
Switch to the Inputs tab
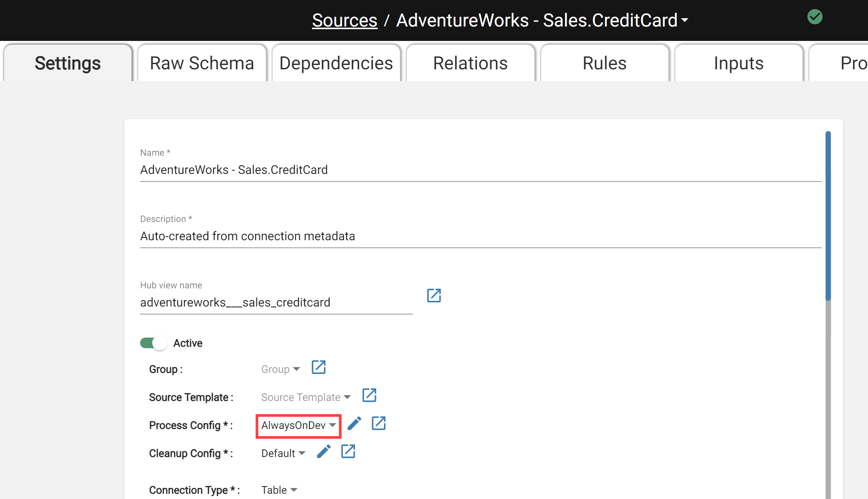point(738,63)
